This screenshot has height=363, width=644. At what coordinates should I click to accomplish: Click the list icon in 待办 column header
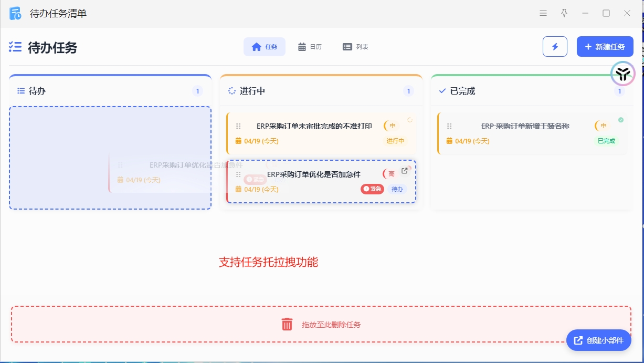[21, 91]
